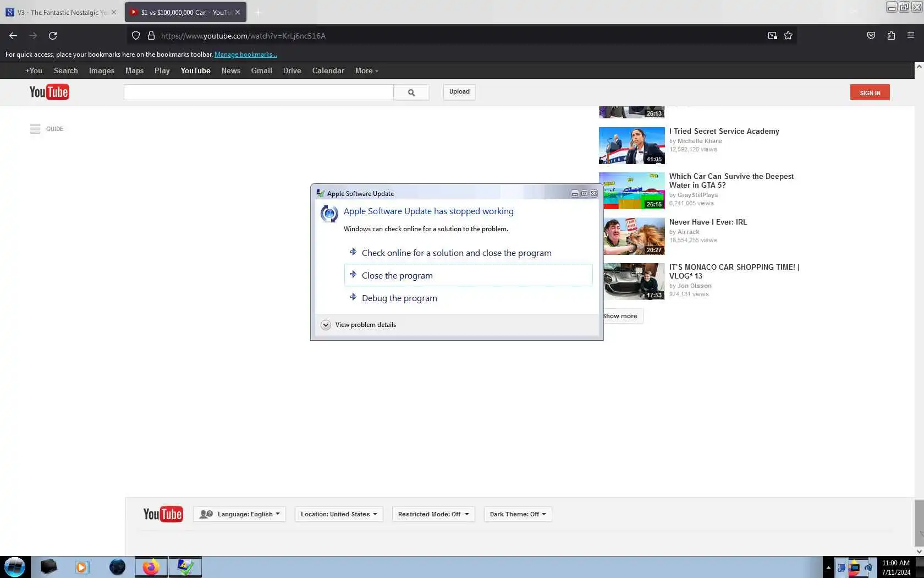Viewport: 924px width, 578px height.
Task: Open Maps in the Google bar
Action: point(134,70)
